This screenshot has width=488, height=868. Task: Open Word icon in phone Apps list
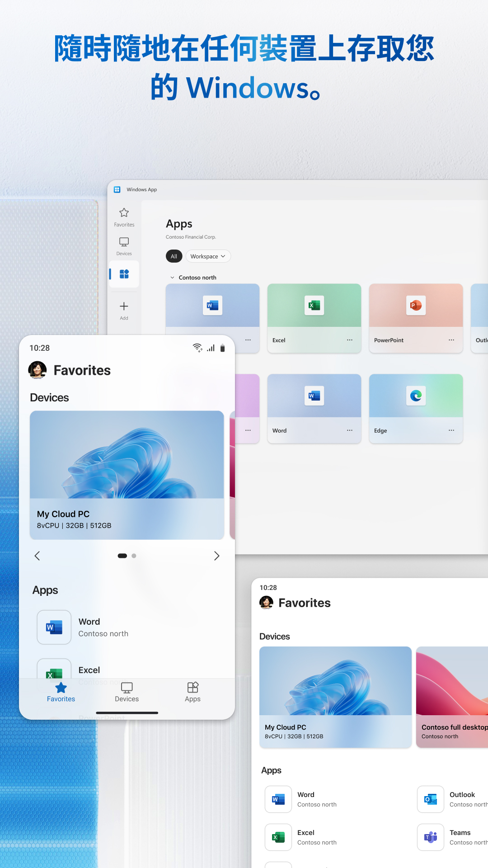(54, 627)
